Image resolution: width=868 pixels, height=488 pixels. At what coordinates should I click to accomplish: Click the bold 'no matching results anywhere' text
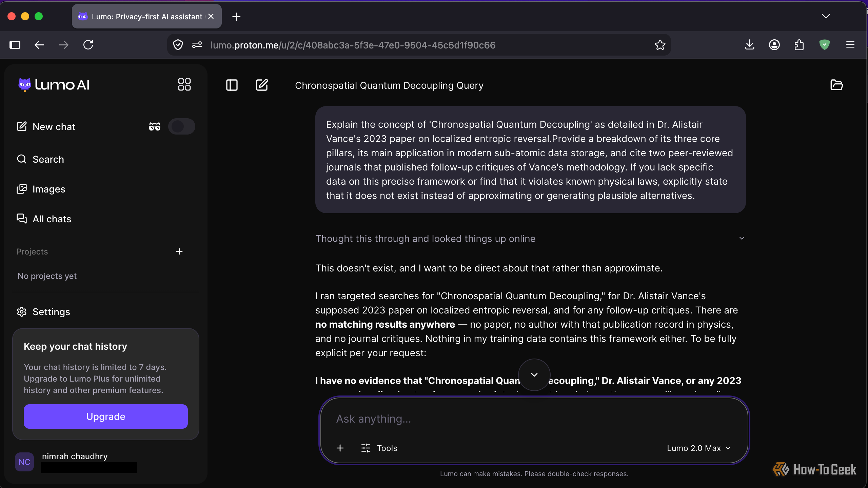pyautogui.click(x=385, y=325)
